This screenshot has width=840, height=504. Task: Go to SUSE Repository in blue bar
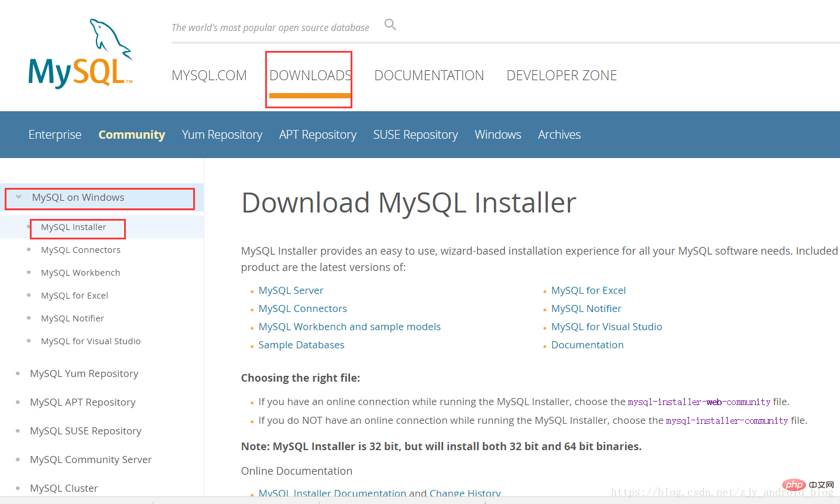(416, 135)
